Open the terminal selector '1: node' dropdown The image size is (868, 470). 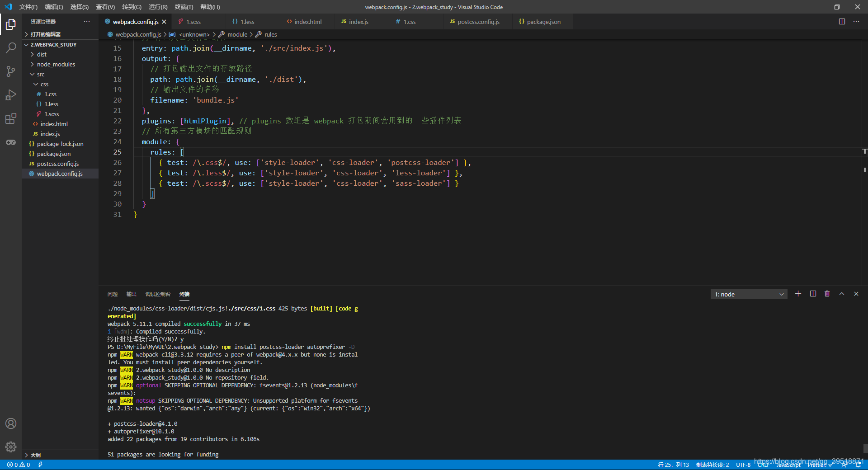point(749,294)
